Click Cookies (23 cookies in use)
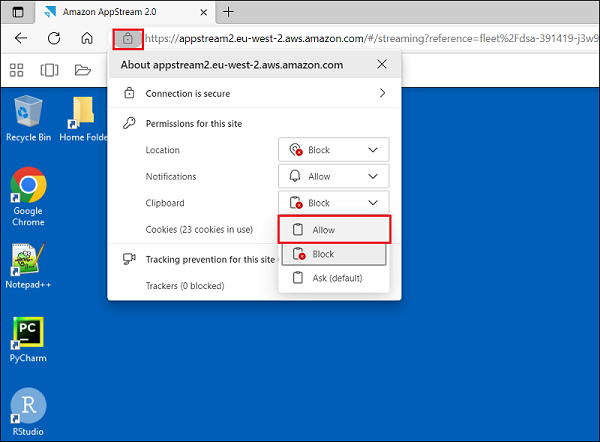The image size is (600, 442). pyautogui.click(x=199, y=230)
